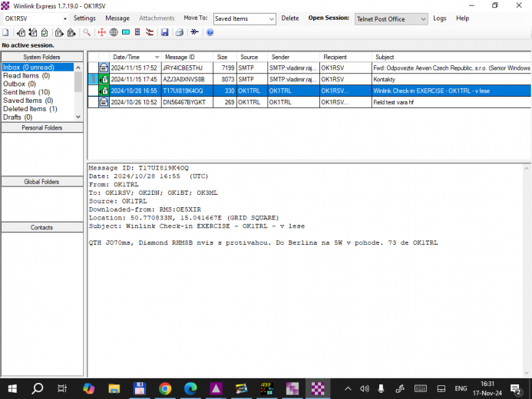Click the Forward message toolbar icon
This screenshot has height=399, width=532.
point(59,32)
